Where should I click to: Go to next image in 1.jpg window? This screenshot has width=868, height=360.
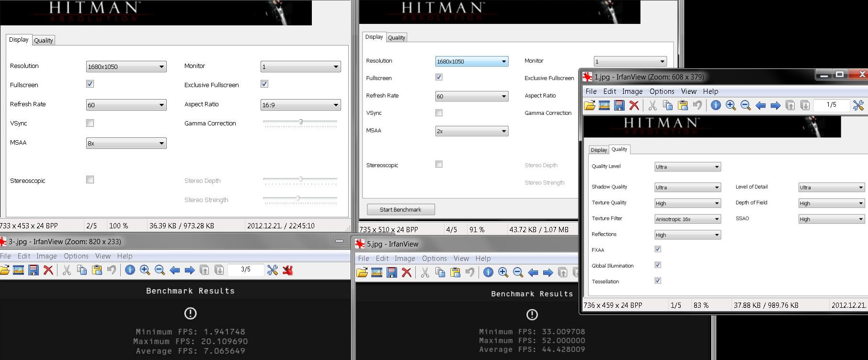[775, 105]
